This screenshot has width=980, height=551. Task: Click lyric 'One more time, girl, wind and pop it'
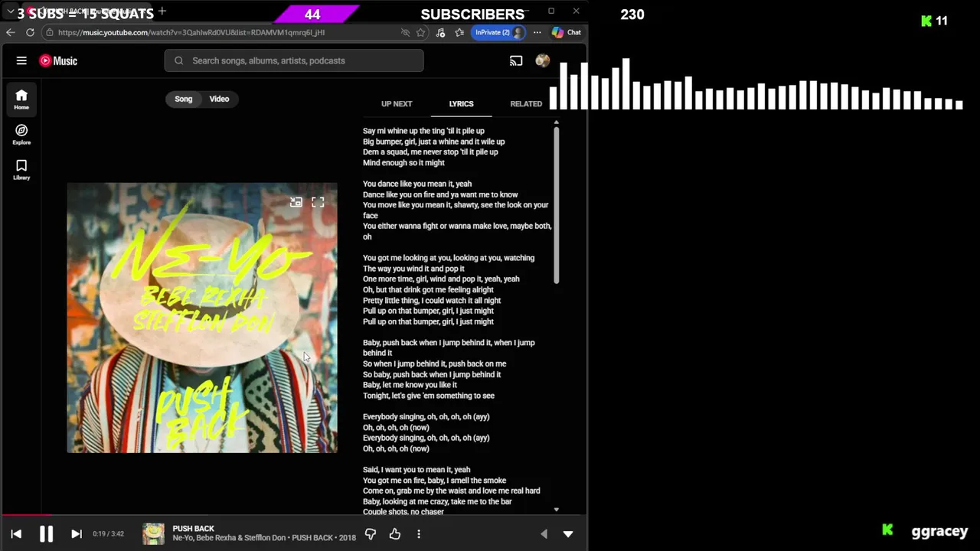(x=441, y=279)
